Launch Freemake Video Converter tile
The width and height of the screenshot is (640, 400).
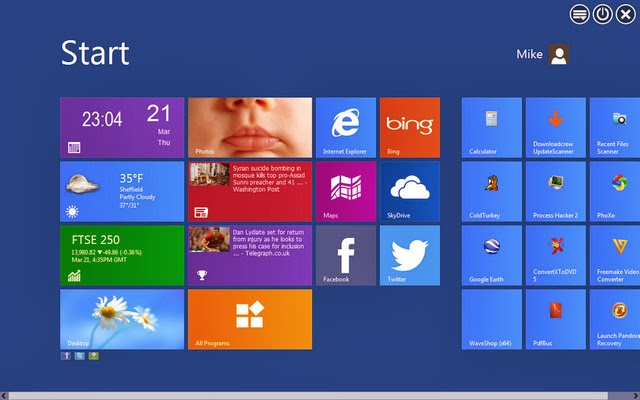click(615, 256)
